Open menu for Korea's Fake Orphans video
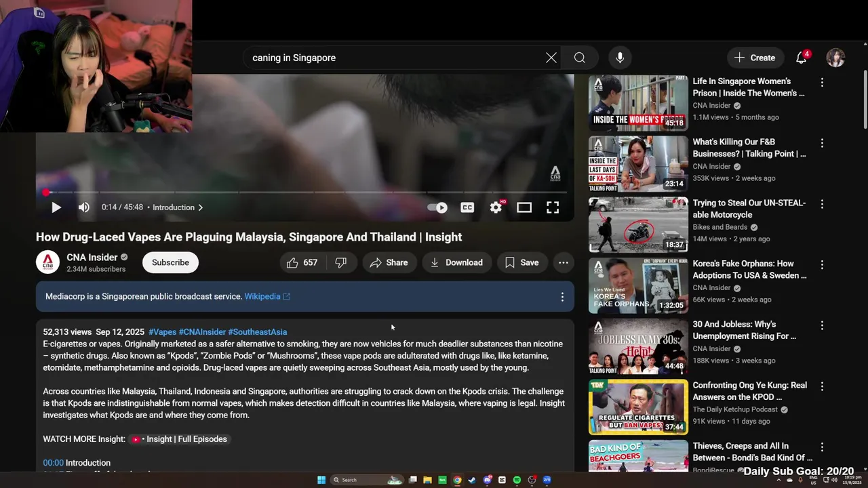The height and width of the screenshot is (488, 868). click(x=822, y=264)
